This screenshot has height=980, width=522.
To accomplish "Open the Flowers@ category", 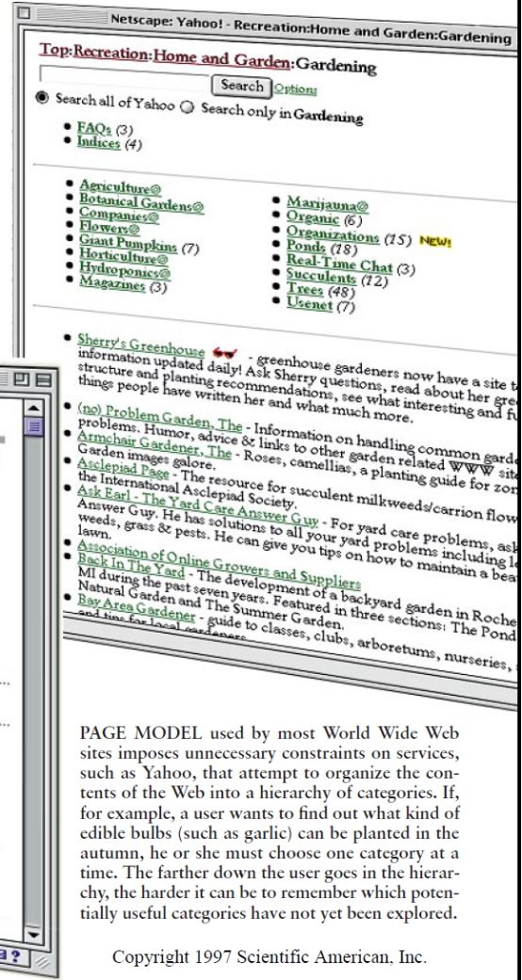I will click(109, 228).
